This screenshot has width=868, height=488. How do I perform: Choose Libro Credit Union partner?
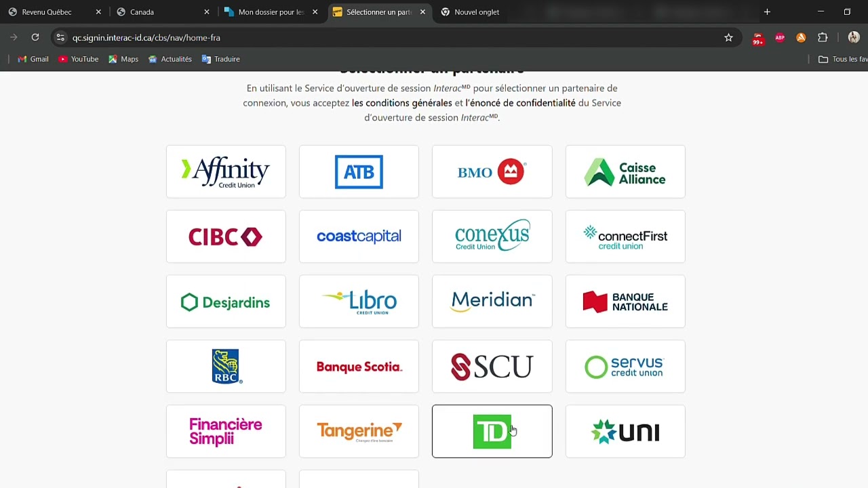coord(359,302)
